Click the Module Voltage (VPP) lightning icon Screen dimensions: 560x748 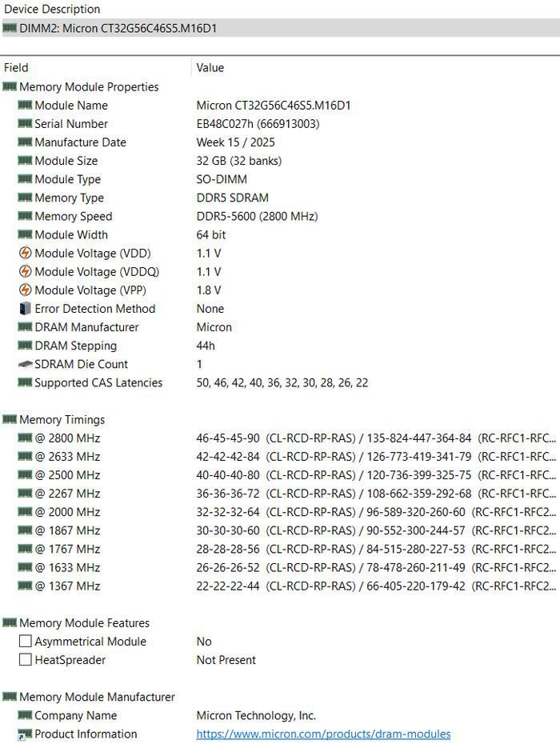pos(25,290)
